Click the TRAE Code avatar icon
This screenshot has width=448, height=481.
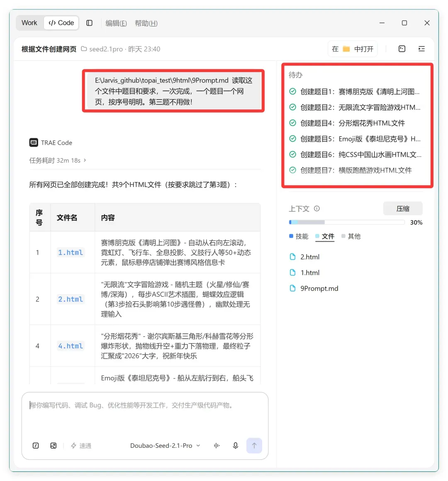[x=34, y=142]
